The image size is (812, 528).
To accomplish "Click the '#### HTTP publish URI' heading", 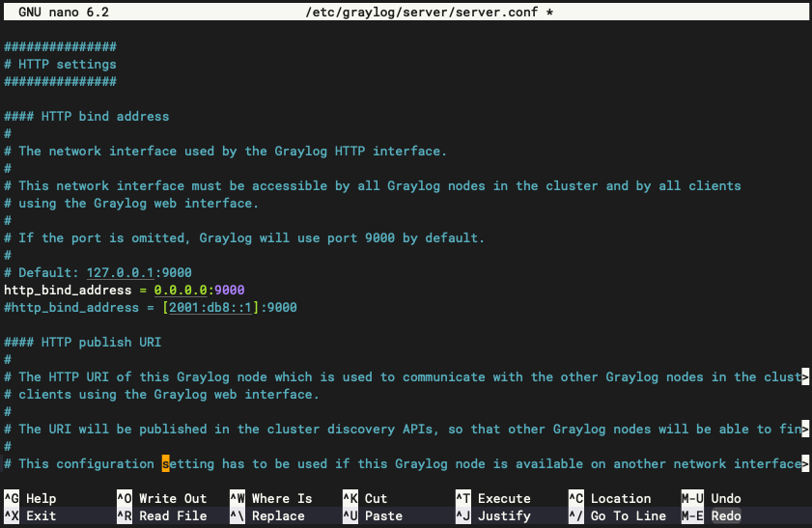I will (x=83, y=342).
